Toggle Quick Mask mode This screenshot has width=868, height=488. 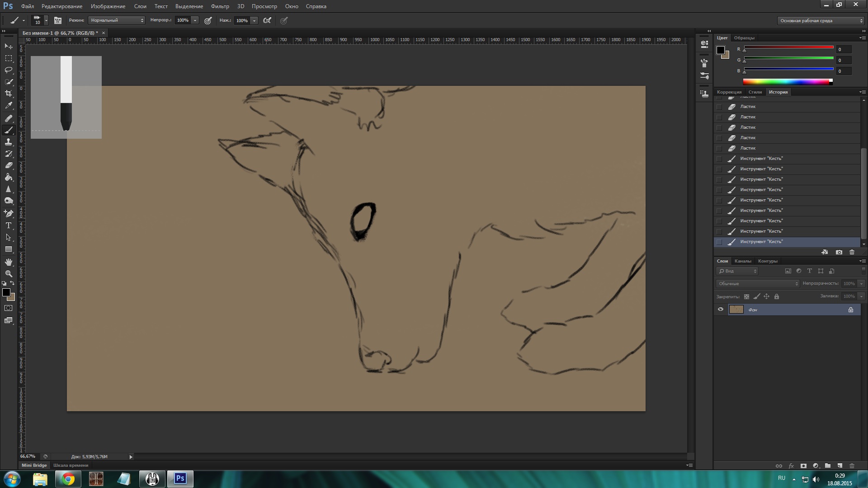tap(9, 308)
